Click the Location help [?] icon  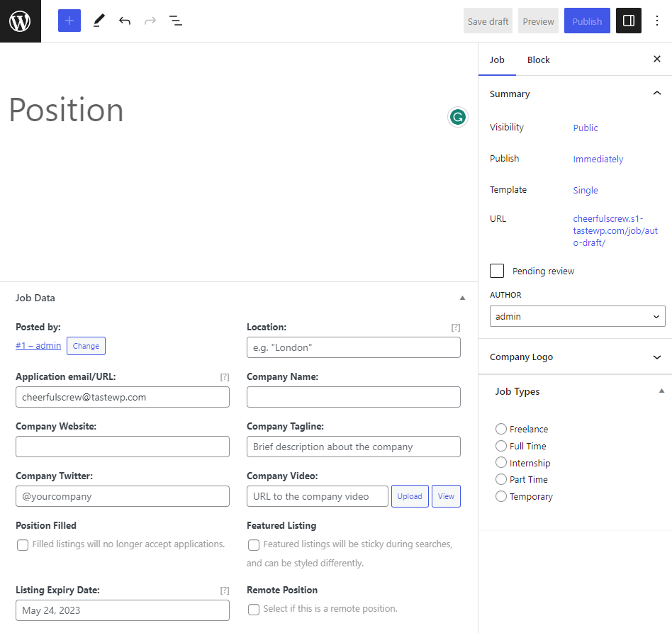(456, 327)
